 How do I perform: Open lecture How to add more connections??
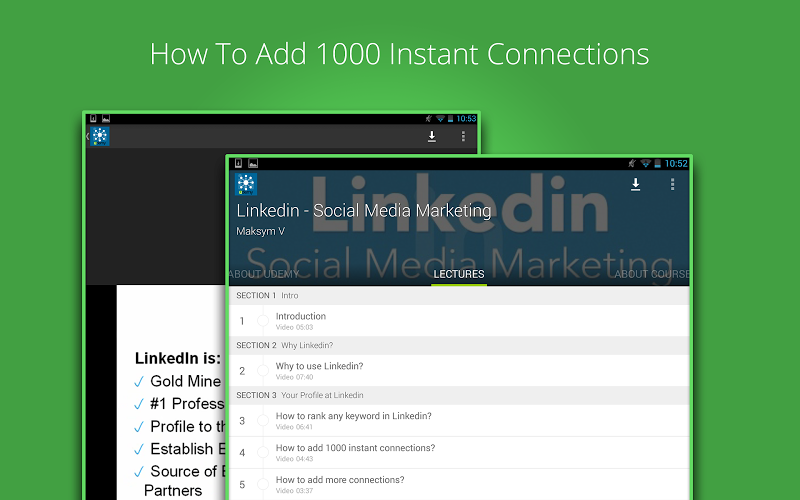tap(459, 484)
